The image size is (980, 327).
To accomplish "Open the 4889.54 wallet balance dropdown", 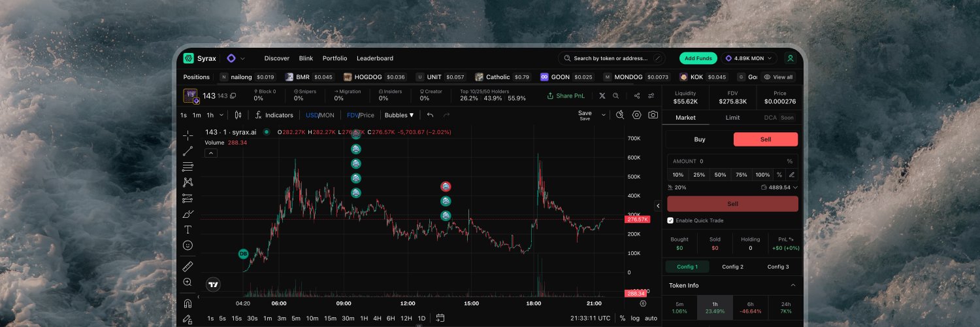I will coord(779,187).
